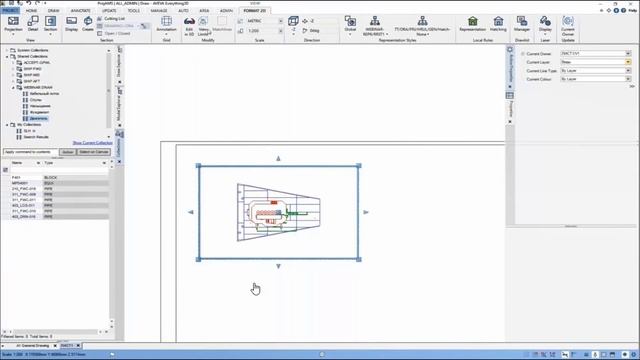640x360 pixels.
Task: Click the up arrow handle above the view frame
Action: tap(278, 158)
